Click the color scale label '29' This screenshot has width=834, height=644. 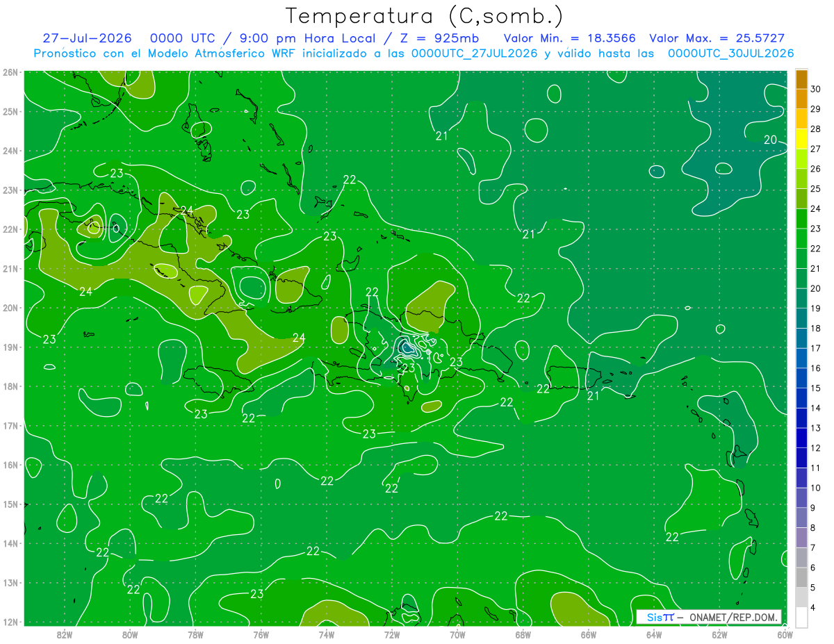click(815, 109)
